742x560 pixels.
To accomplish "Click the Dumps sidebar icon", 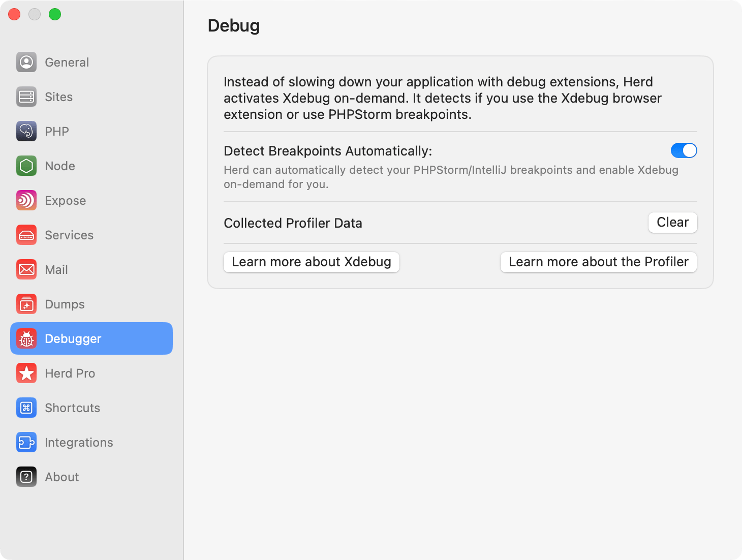I will (26, 304).
